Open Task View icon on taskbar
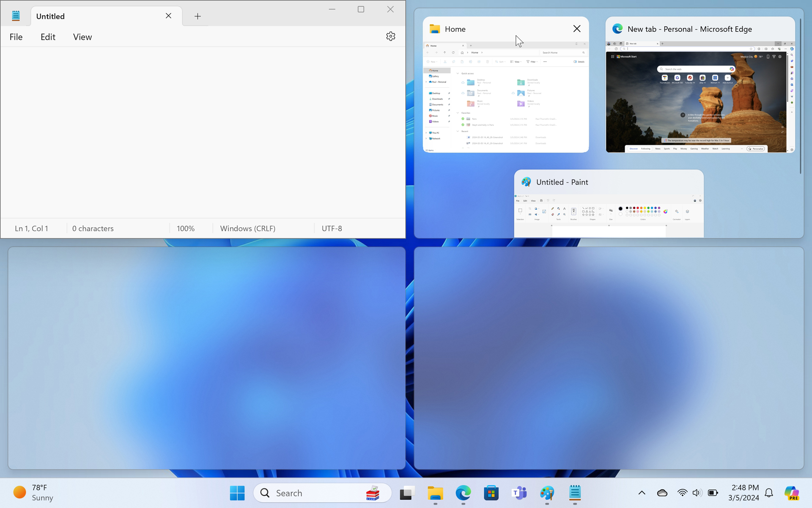Image resolution: width=812 pixels, height=508 pixels. click(x=407, y=493)
